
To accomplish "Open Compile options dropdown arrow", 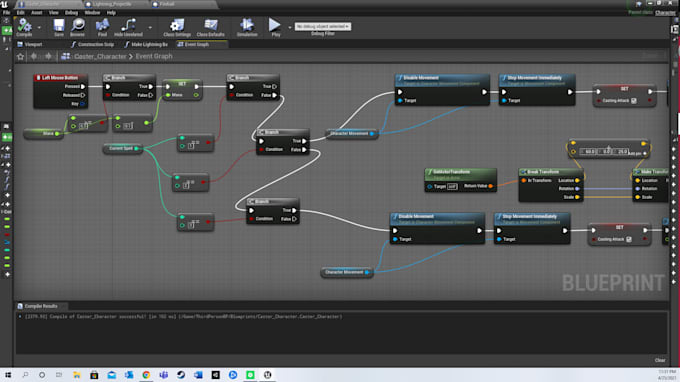I will pos(39,27).
